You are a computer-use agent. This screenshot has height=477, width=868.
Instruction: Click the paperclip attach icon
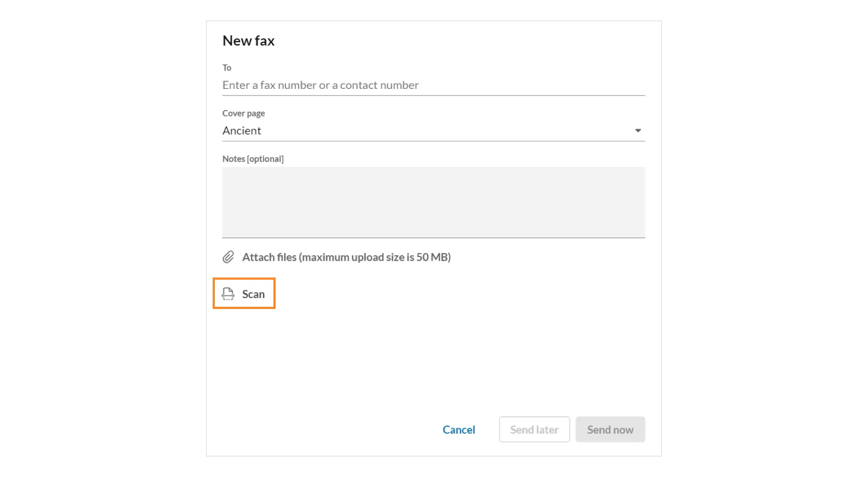[x=228, y=257]
